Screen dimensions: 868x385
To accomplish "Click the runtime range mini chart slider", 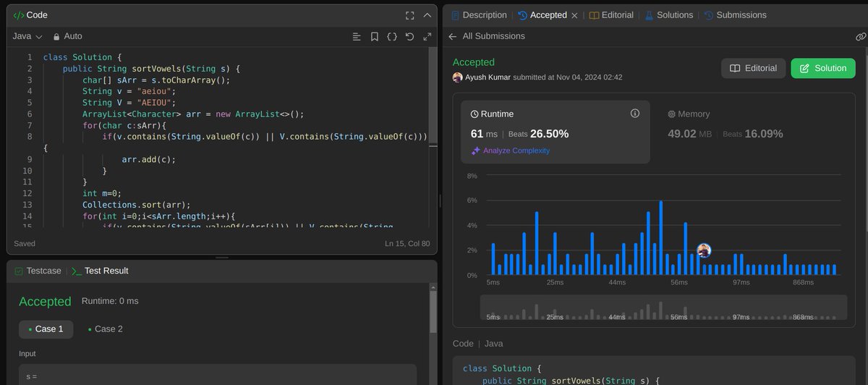I will (x=663, y=308).
